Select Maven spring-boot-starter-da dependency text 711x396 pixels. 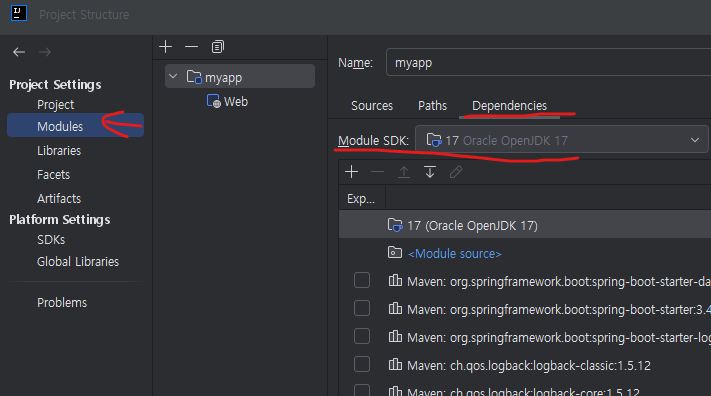tap(559, 282)
